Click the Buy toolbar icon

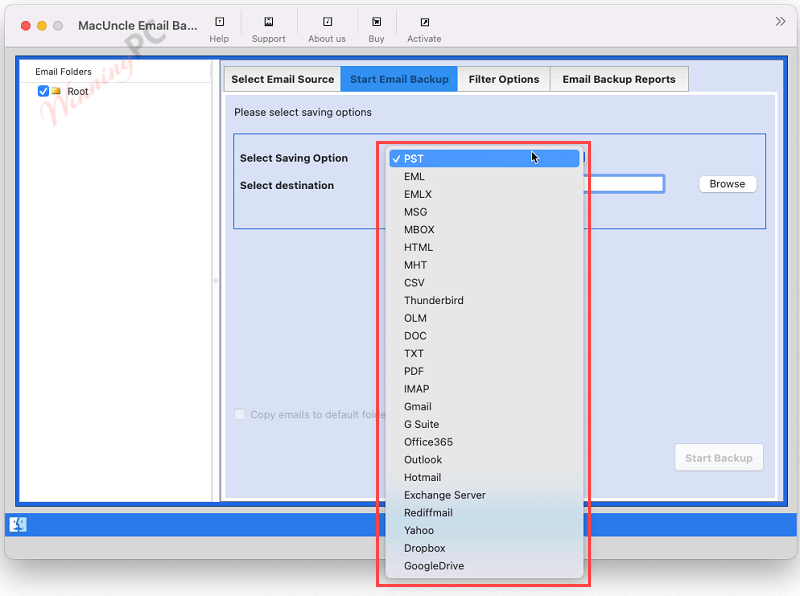tap(376, 22)
